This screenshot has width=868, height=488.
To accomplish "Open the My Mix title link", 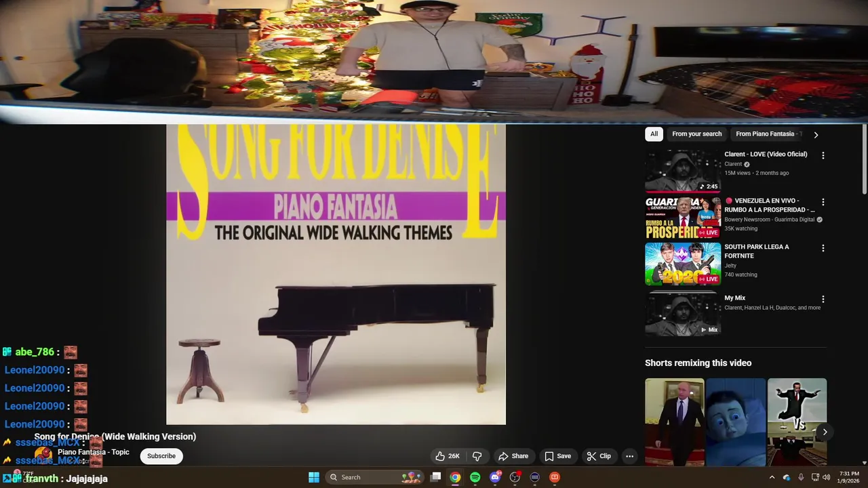I will [734, 298].
